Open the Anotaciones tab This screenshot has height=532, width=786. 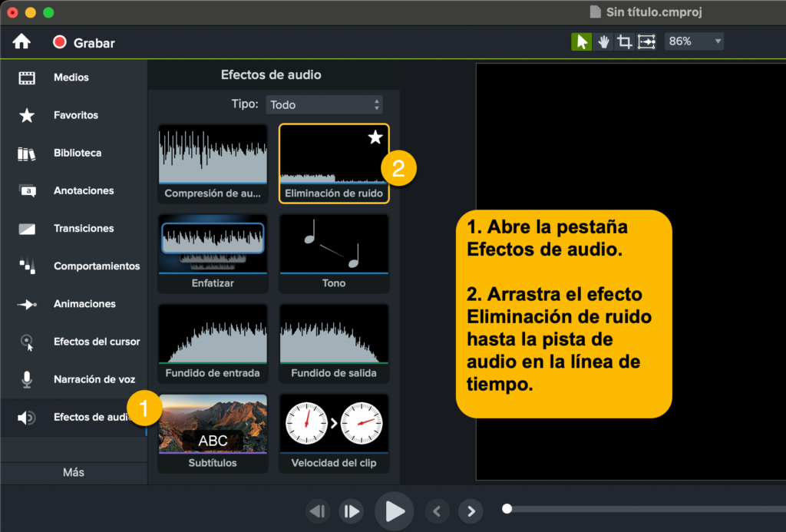tap(74, 190)
